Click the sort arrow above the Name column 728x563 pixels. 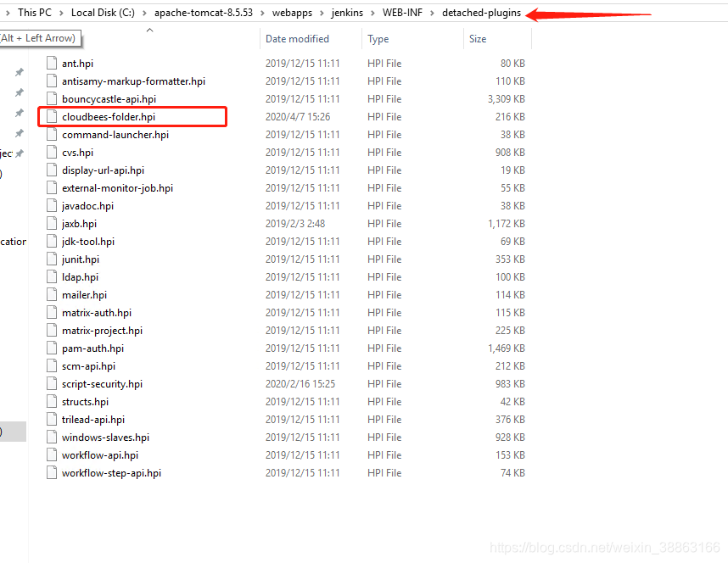point(149,31)
